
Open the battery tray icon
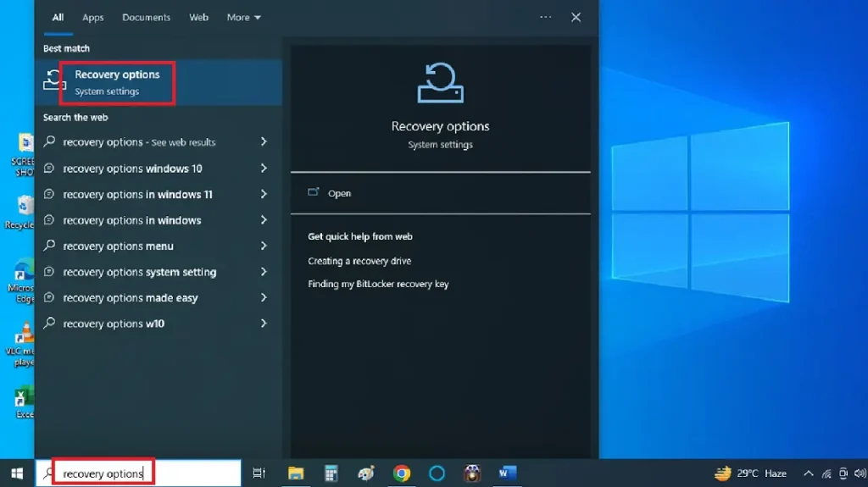click(x=843, y=473)
